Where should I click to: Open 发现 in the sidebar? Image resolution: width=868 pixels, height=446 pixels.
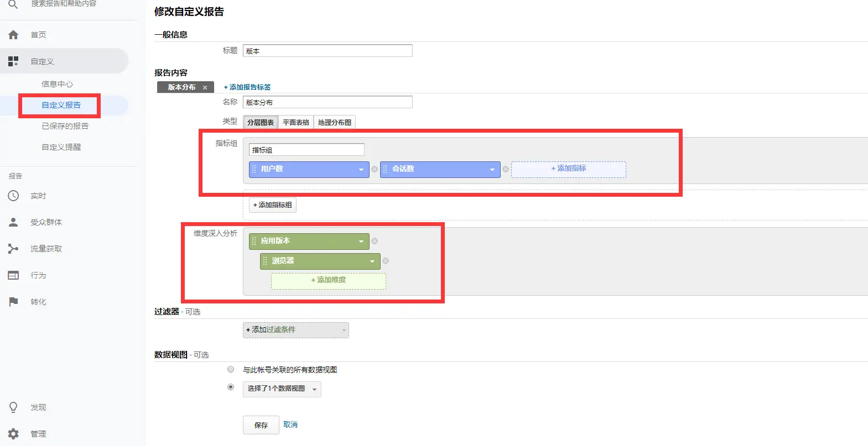click(x=38, y=407)
